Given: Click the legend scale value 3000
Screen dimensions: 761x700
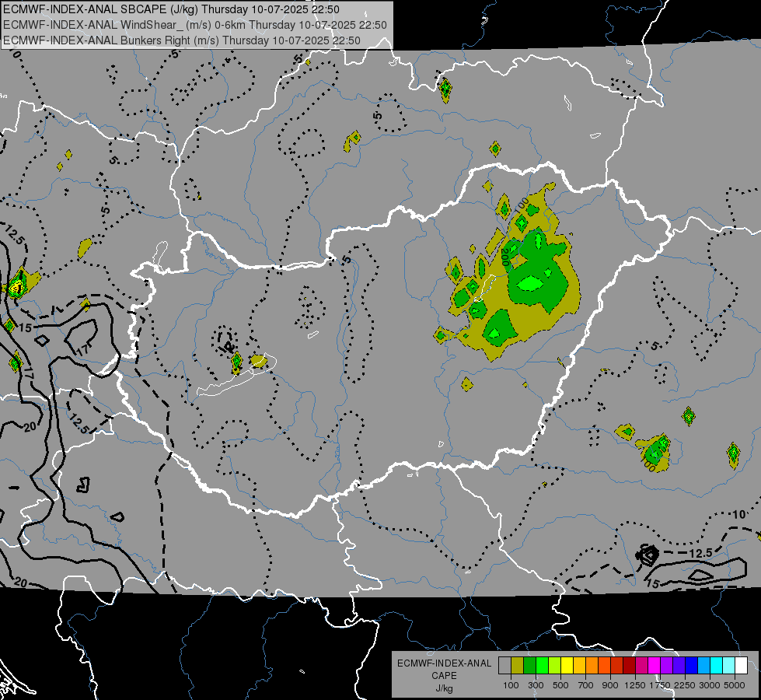Looking at the screenshot, I should click(710, 685).
